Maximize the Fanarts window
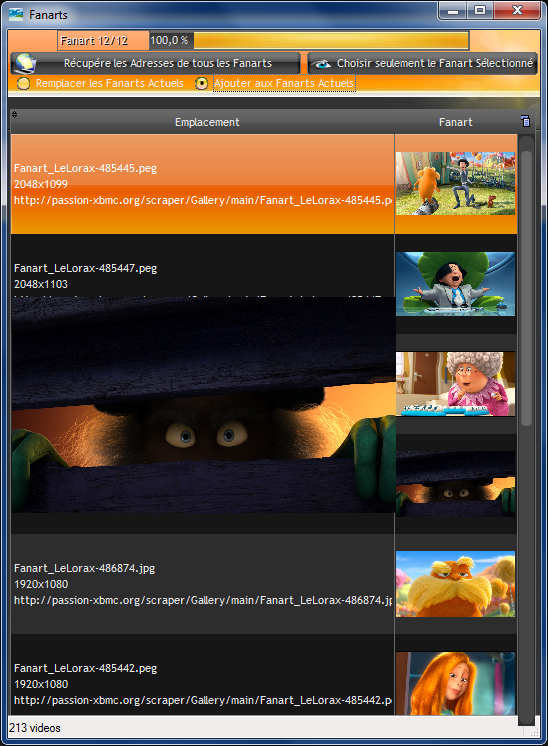This screenshot has height=746, width=548. tap(480, 10)
